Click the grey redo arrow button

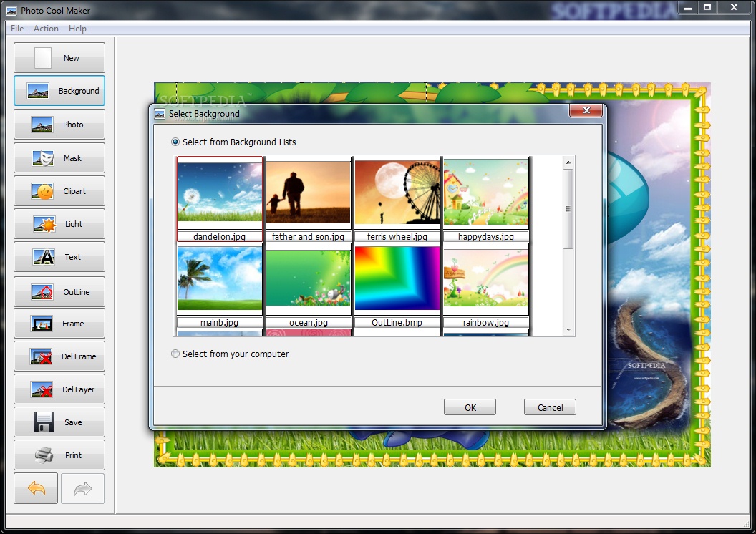pyautogui.click(x=83, y=488)
